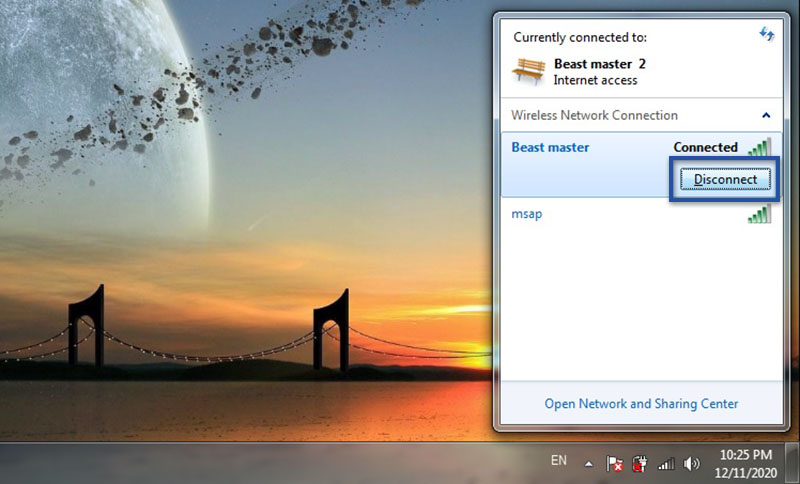Image resolution: width=800 pixels, height=484 pixels.
Task: Open the Action Center flag icon
Action: (614, 464)
